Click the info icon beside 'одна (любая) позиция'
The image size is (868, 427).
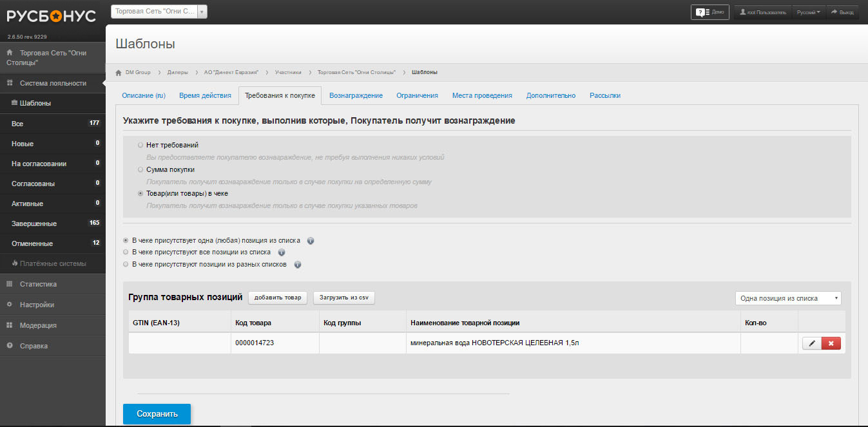[x=311, y=241]
